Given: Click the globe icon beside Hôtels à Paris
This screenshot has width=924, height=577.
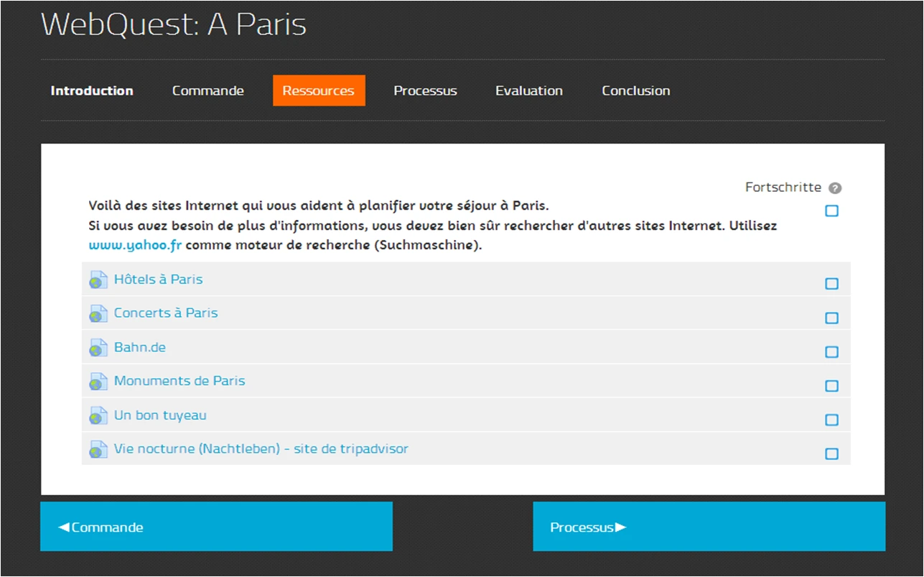Looking at the screenshot, I should pos(98,280).
